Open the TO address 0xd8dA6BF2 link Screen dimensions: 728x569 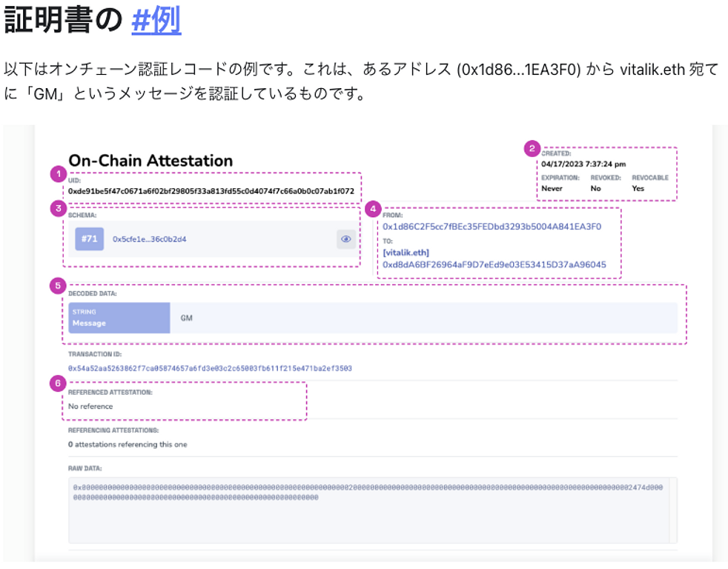point(494,264)
